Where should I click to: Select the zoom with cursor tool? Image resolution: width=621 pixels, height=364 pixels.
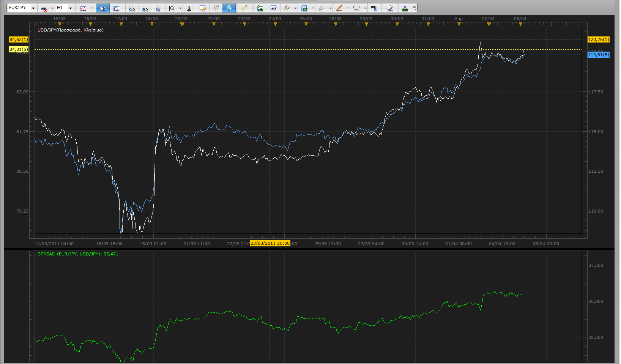pyautogui.click(x=158, y=8)
